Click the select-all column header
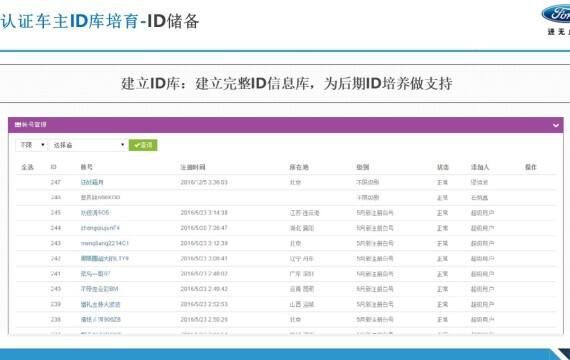 (27, 167)
